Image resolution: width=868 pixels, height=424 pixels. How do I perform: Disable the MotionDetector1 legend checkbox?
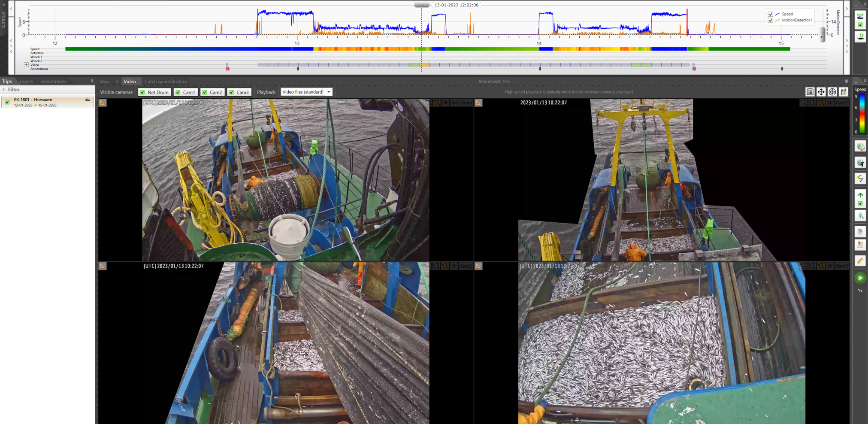pyautogui.click(x=770, y=20)
